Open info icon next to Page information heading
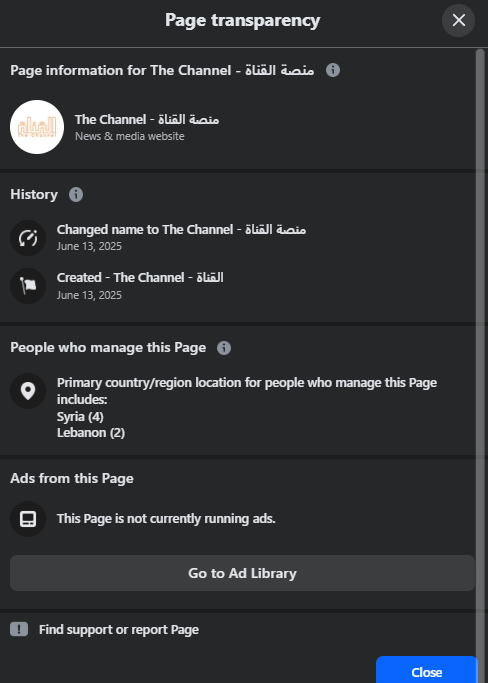 point(333,70)
